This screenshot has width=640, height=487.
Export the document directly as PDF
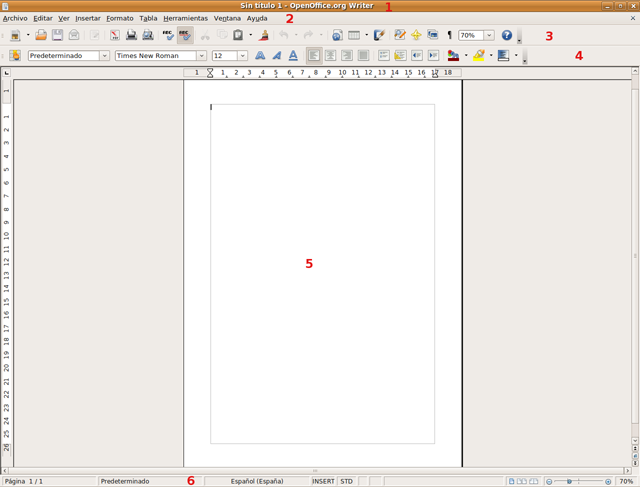(x=115, y=36)
